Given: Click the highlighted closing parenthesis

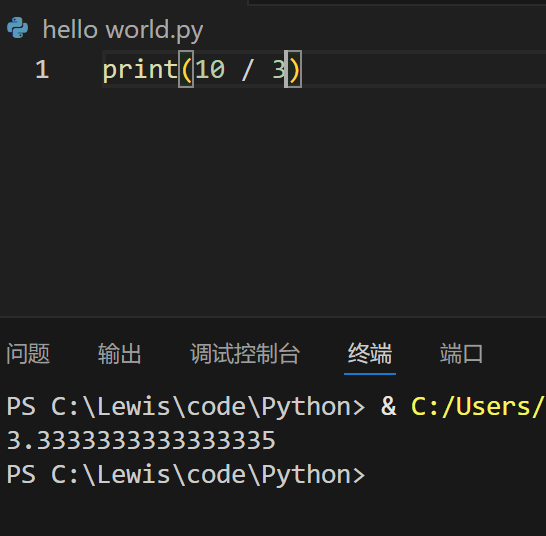Looking at the screenshot, I should [x=293, y=69].
